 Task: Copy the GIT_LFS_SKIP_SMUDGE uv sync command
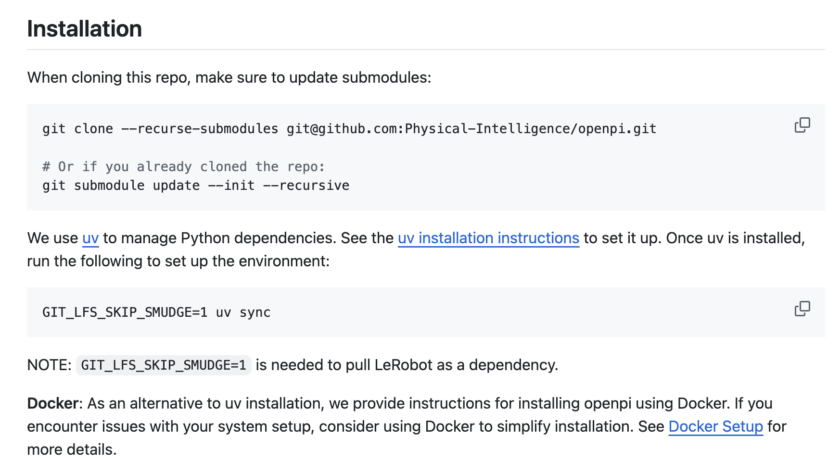pyautogui.click(x=801, y=309)
